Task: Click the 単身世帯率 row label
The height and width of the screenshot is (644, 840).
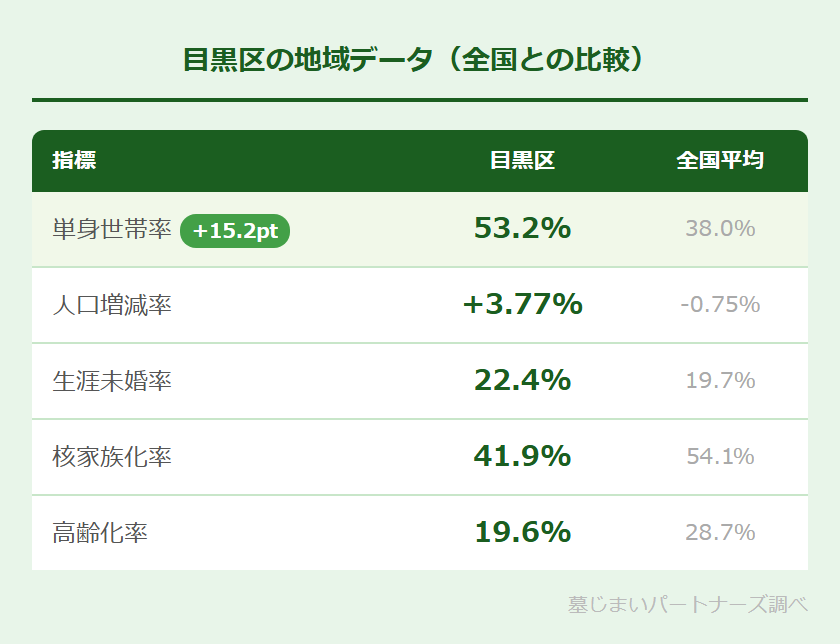Action: click(x=112, y=230)
